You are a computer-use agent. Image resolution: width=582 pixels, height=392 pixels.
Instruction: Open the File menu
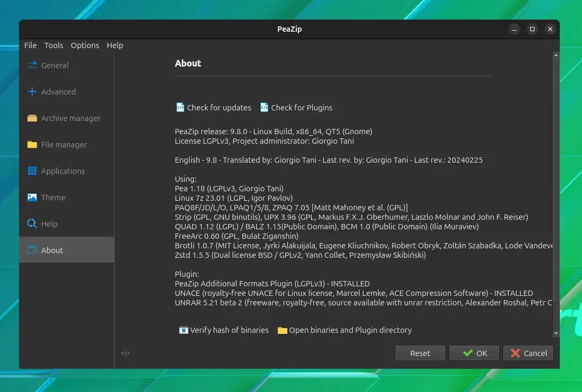[31, 45]
